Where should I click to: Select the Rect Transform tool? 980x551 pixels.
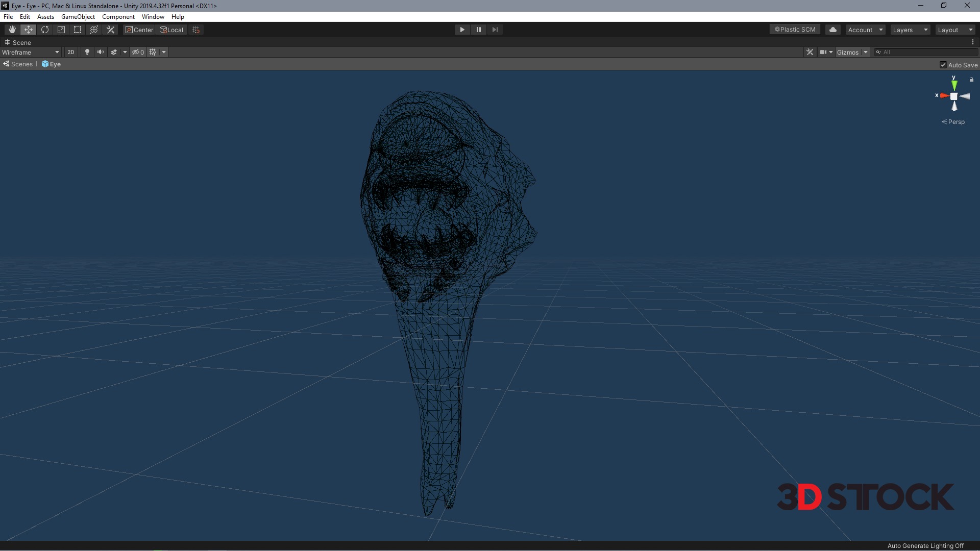[x=78, y=30]
